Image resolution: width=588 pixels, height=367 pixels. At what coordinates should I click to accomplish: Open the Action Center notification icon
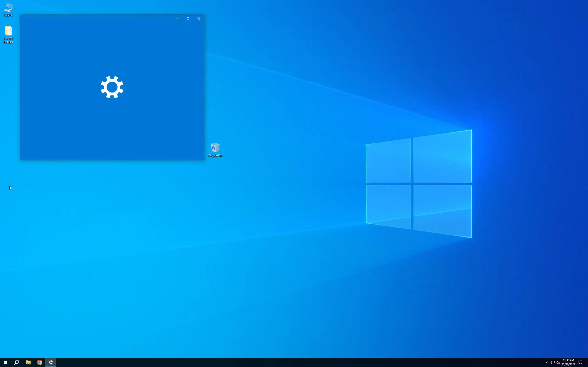(580, 362)
